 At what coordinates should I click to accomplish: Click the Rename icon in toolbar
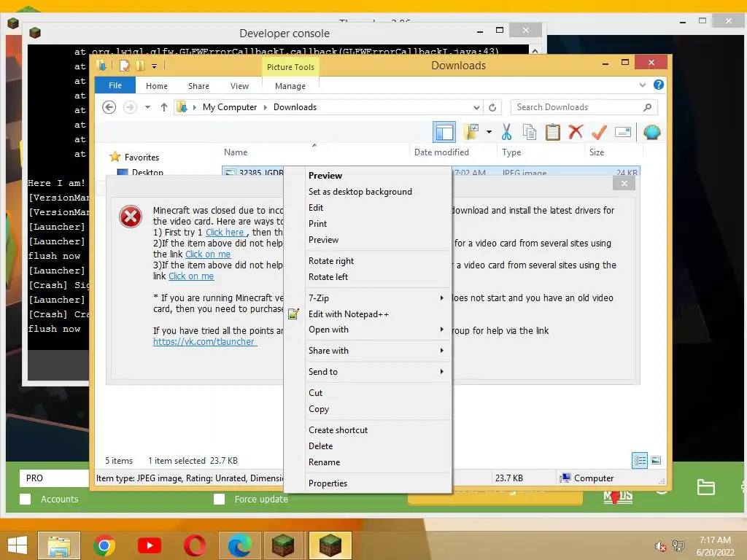coord(623,132)
